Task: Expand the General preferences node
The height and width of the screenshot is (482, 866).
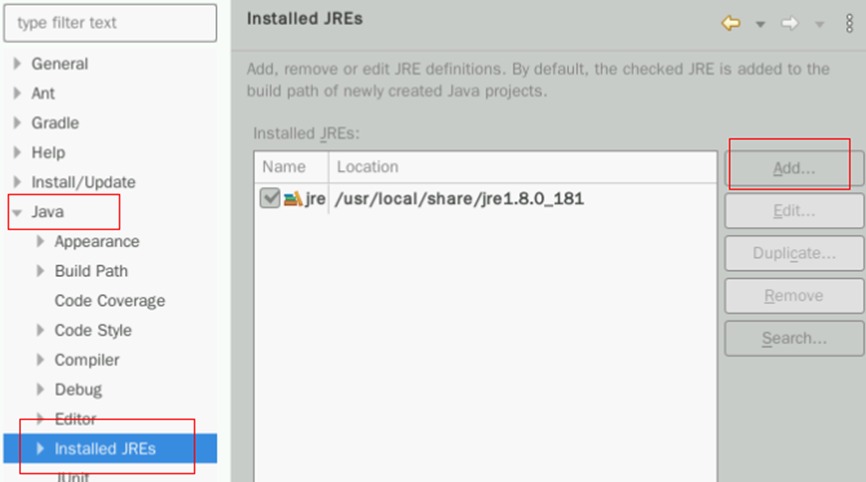Action: [x=17, y=64]
